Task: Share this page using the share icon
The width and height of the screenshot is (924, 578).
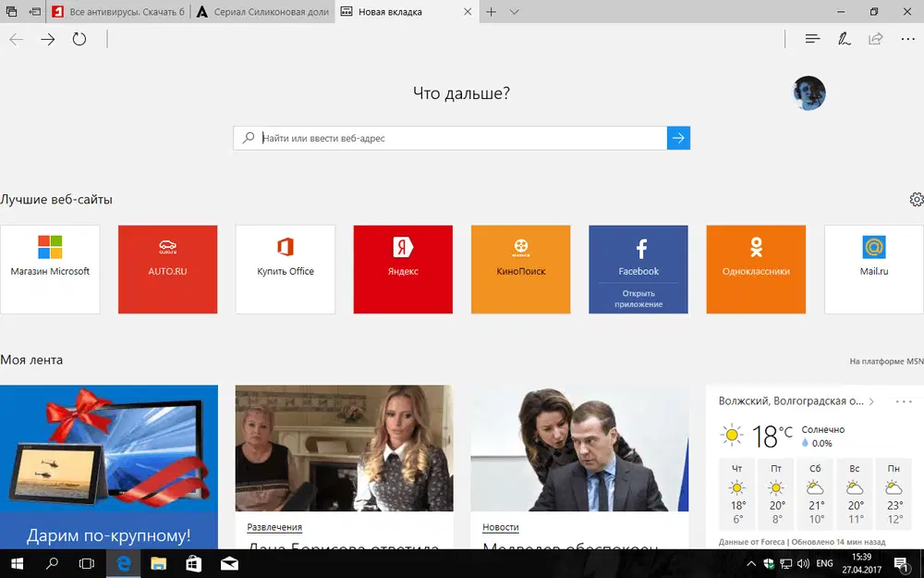Action: [x=876, y=39]
